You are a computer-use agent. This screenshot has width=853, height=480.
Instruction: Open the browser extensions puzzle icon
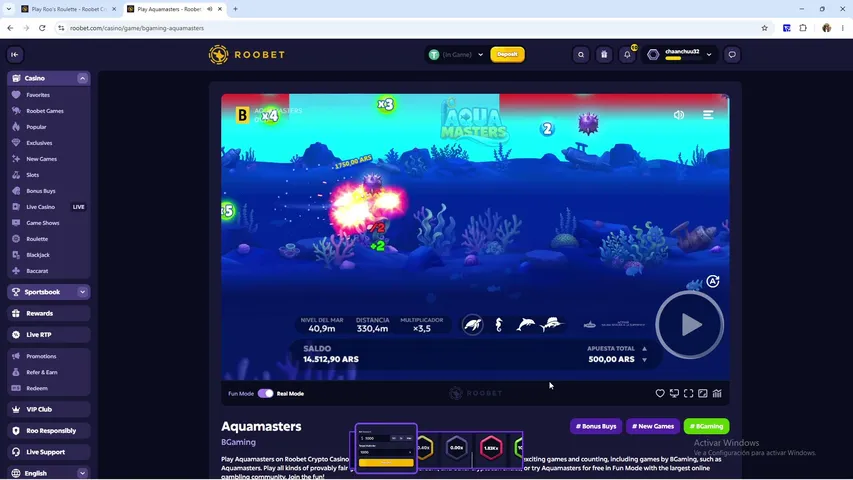(803, 28)
